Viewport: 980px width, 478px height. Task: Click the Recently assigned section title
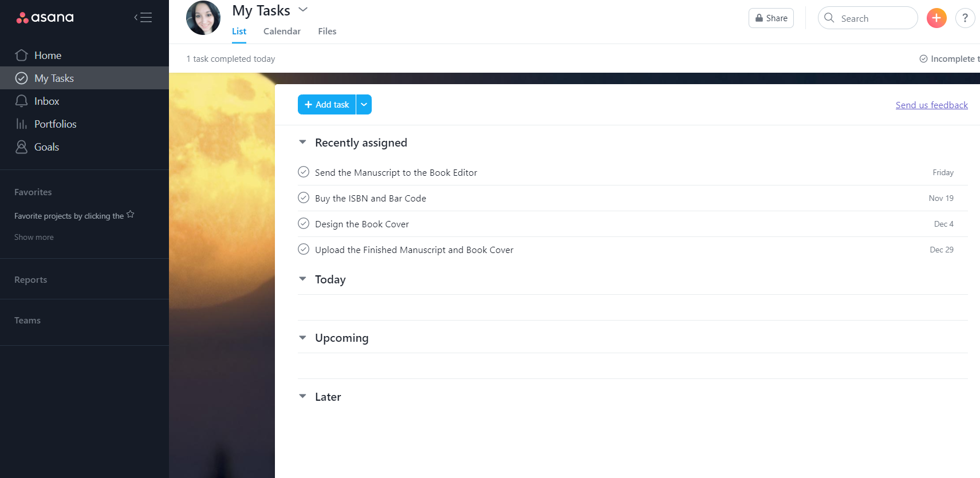(x=361, y=143)
